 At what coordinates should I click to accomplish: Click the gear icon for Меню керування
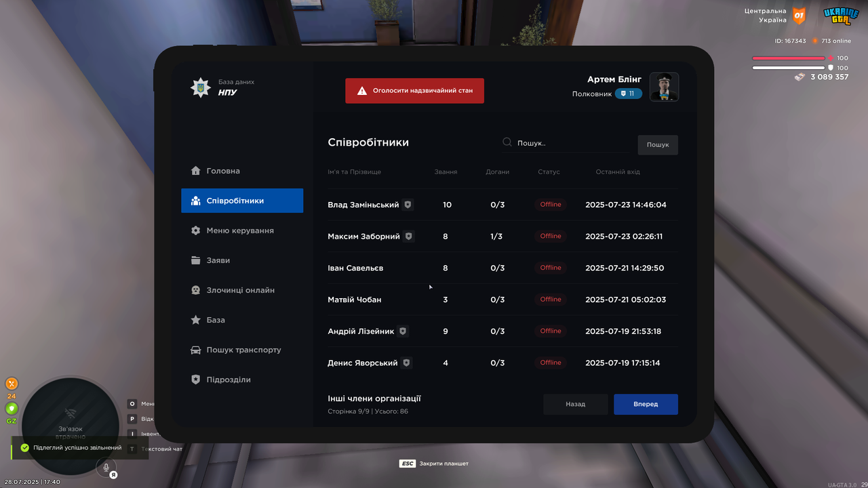coord(196,230)
